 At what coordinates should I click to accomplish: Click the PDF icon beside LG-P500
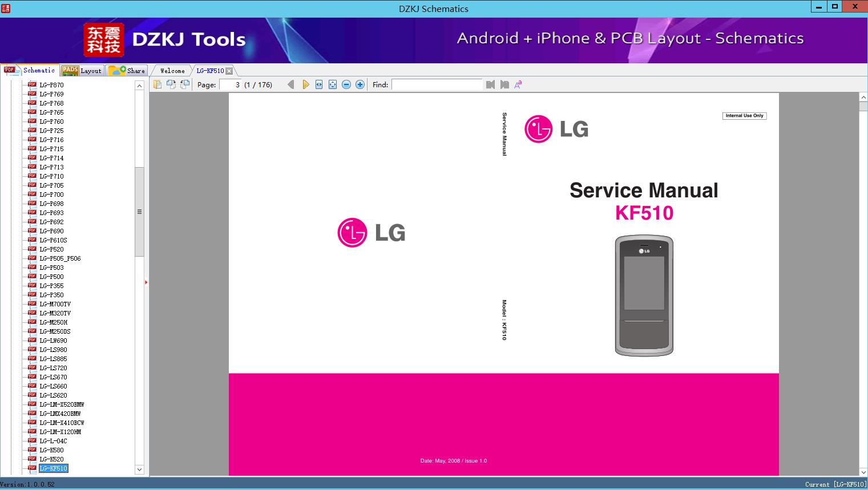(x=33, y=277)
